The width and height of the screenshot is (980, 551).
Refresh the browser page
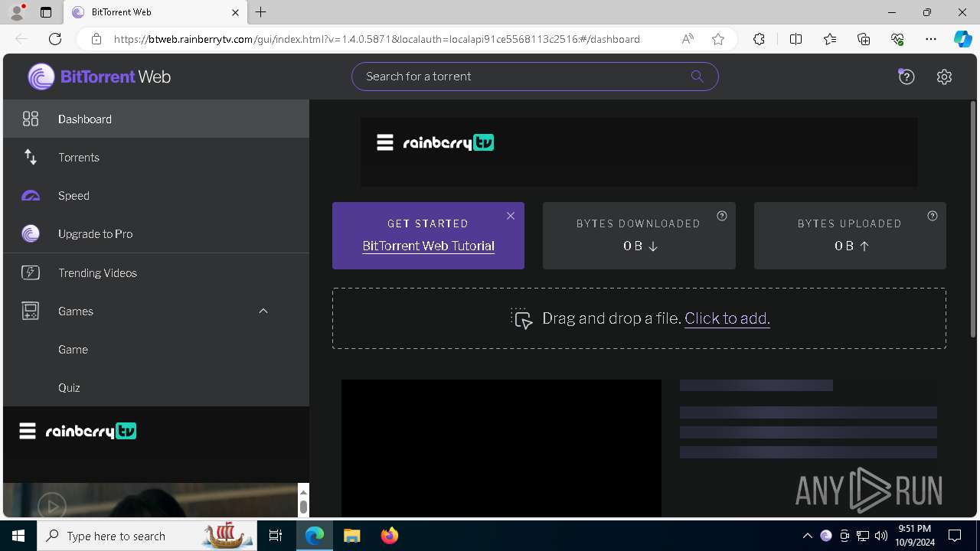point(55,39)
